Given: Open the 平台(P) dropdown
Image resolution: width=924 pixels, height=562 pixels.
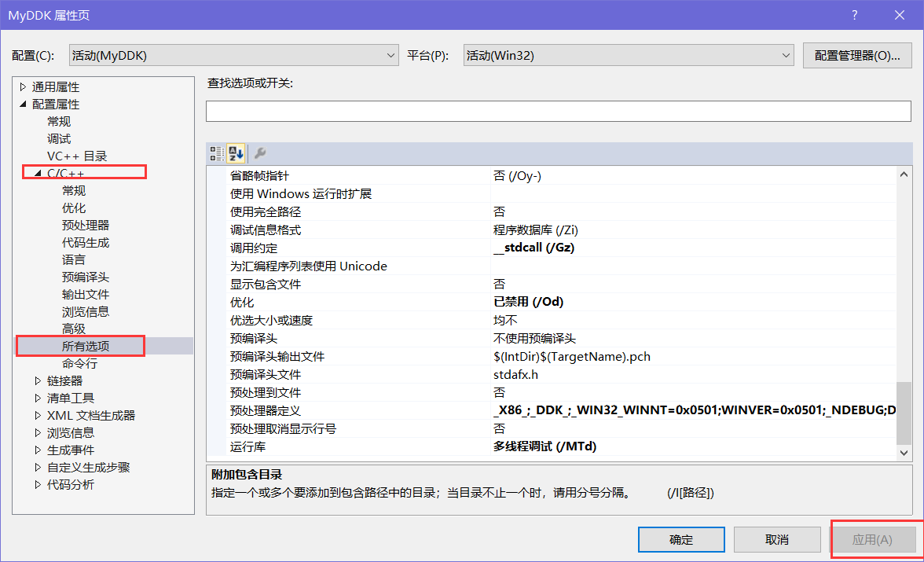Looking at the screenshot, I should [629, 56].
